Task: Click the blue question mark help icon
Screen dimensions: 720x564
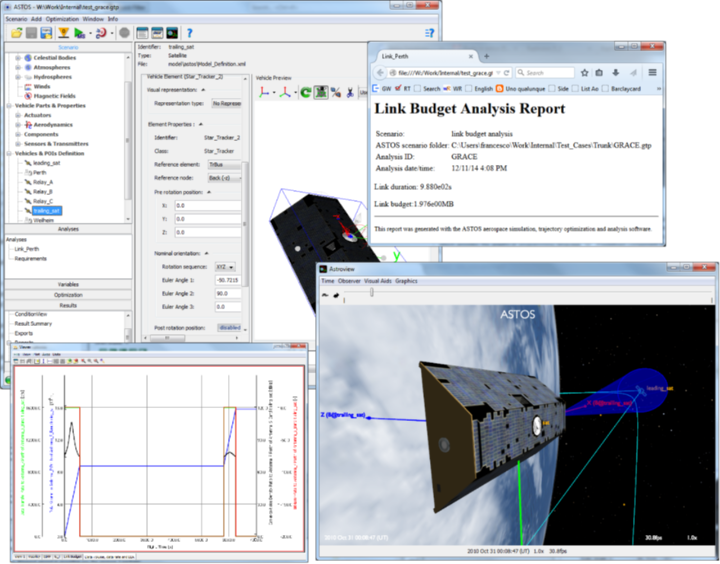Action: point(190,33)
